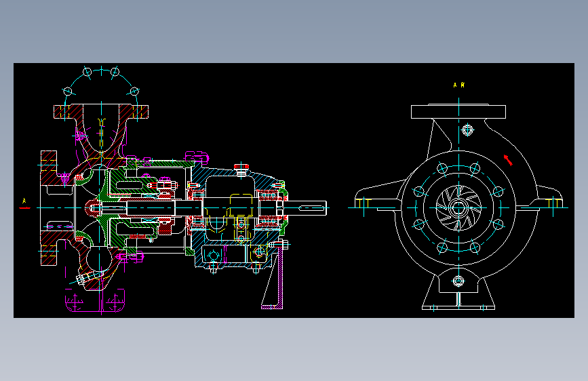
Task: Click the red 'A' view marker at left
Action: coord(24,203)
